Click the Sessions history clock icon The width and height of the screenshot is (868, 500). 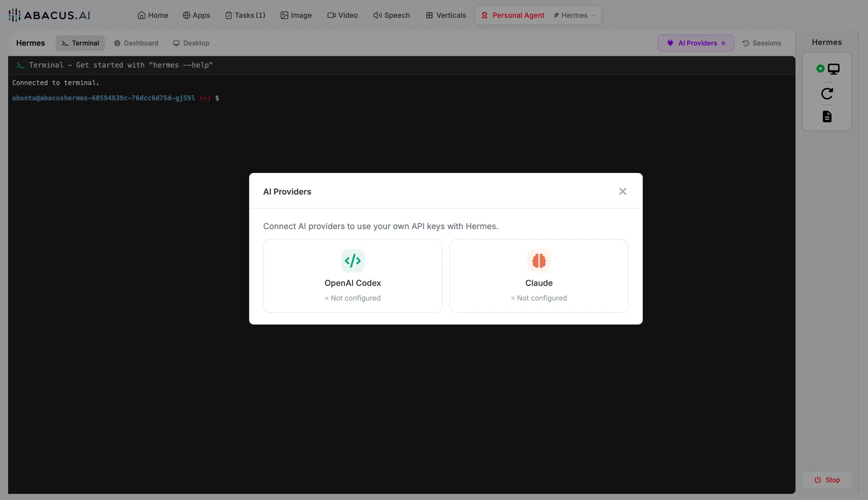[x=746, y=43]
